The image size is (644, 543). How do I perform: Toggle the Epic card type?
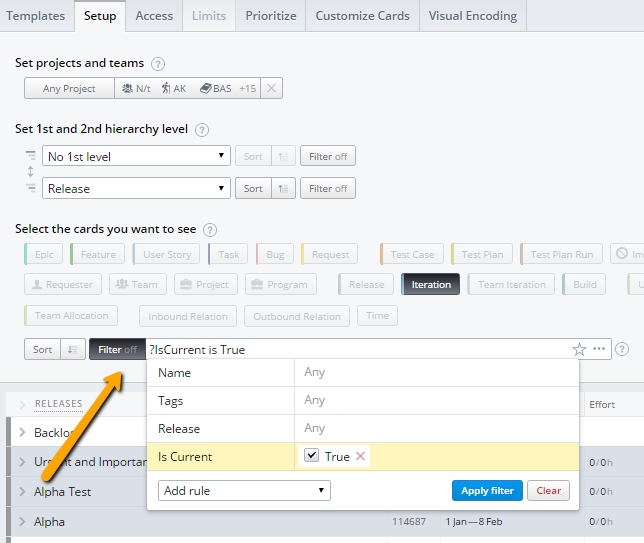(x=44, y=254)
